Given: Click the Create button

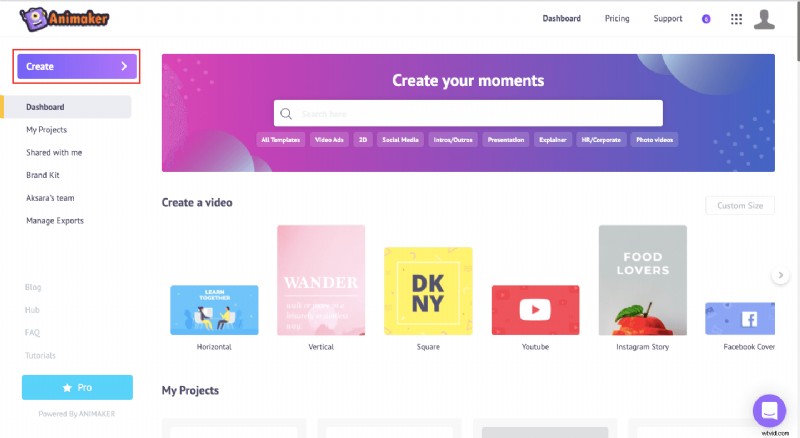Looking at the screenshot, I should click(x=77, y=66).
